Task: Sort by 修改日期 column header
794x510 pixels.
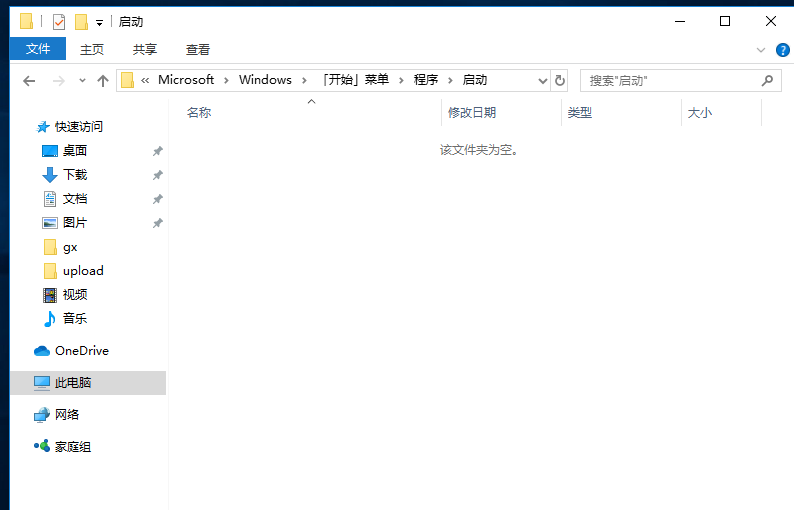Action: 472,113
